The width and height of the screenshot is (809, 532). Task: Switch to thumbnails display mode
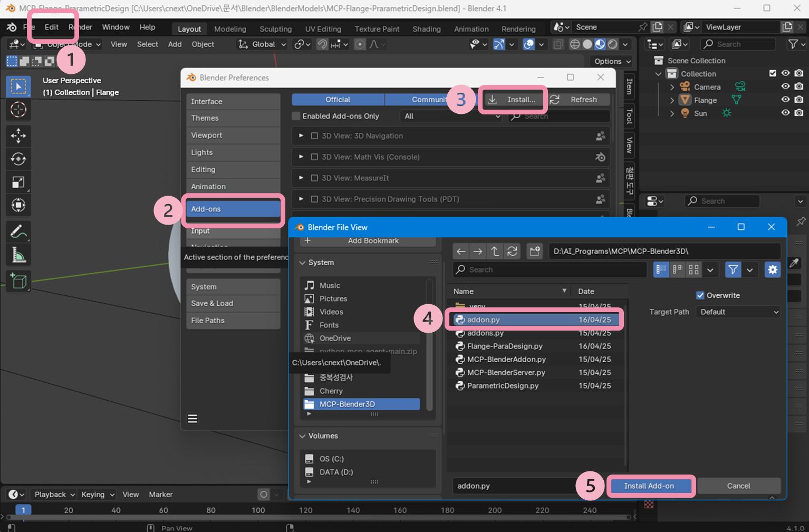pyautogui.click(x=694, y=269)
